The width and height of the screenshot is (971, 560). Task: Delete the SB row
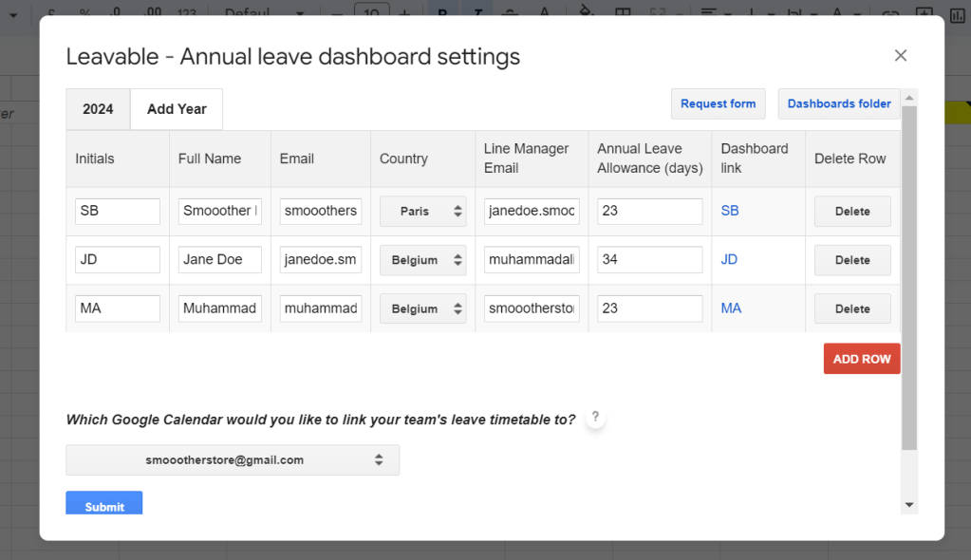[852, 212]
